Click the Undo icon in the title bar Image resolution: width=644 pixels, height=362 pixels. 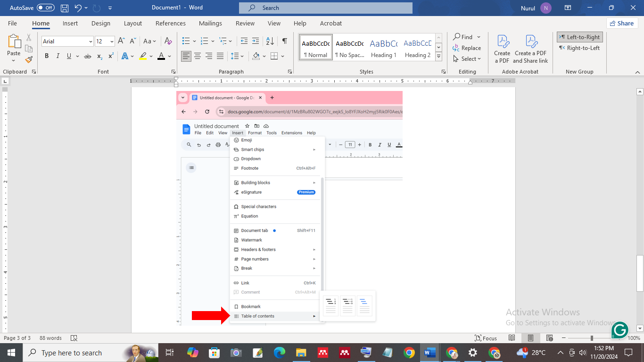click(x=78, y=8)
